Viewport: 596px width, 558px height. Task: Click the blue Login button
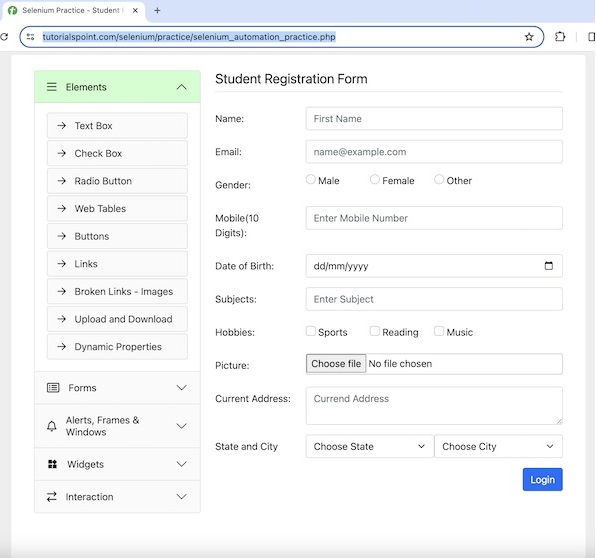(x=542, y=479)
